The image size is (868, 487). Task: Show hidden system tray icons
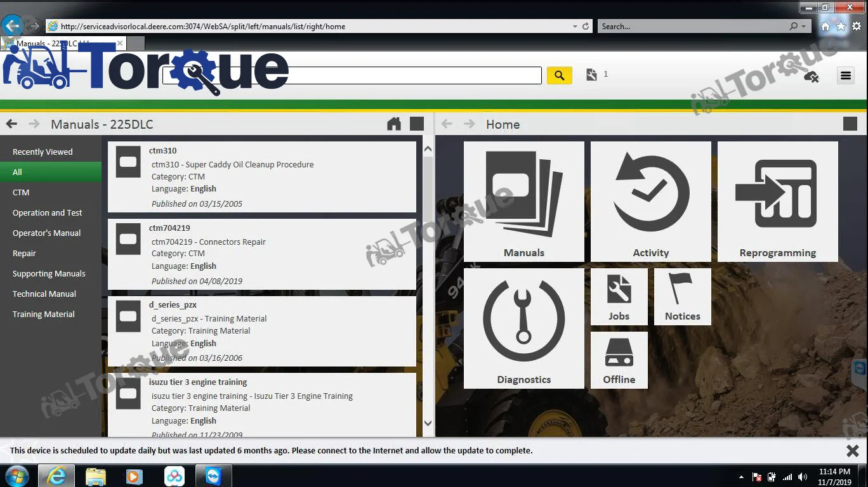pos(741,477)
